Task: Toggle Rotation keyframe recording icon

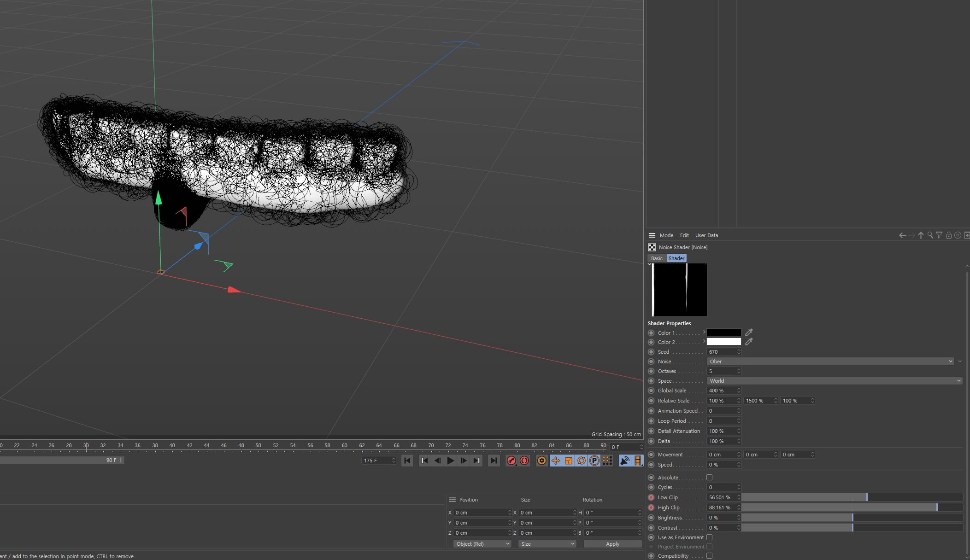Action: [582, 461]
